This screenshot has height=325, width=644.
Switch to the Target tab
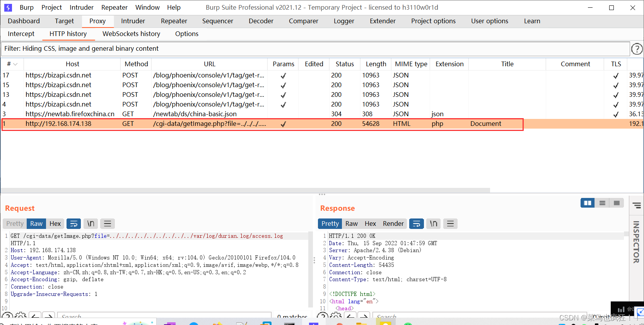64,21
